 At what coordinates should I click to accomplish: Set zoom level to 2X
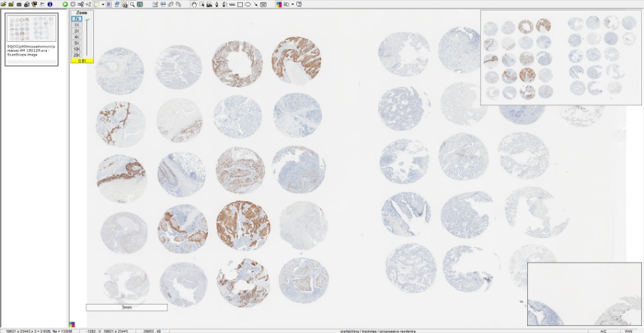pos(76,31)
